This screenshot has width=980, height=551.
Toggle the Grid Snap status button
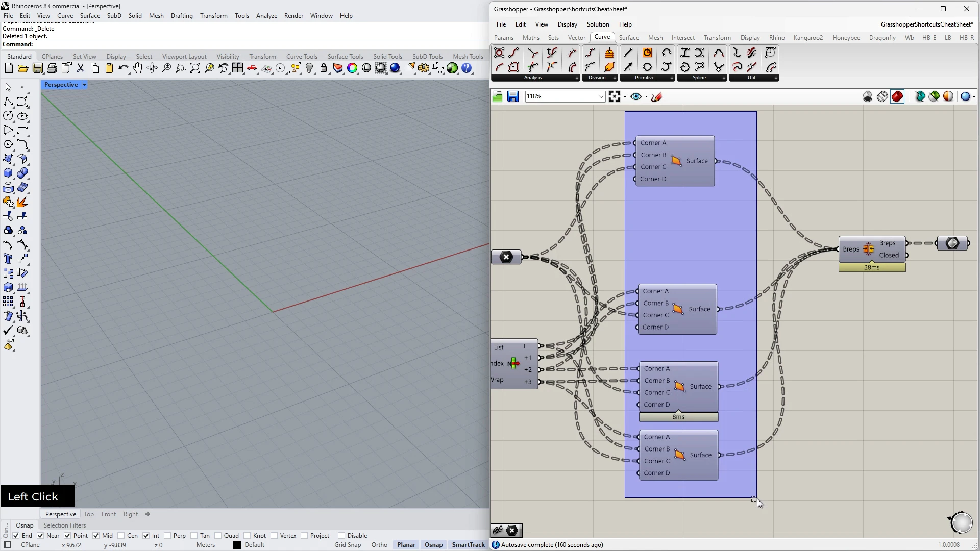click(x=347, y=545)
